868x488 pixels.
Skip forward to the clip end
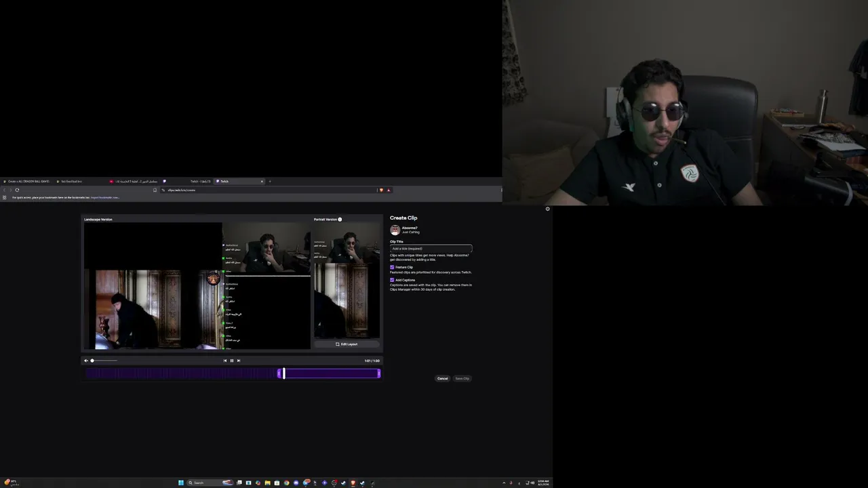click(239, 361)
